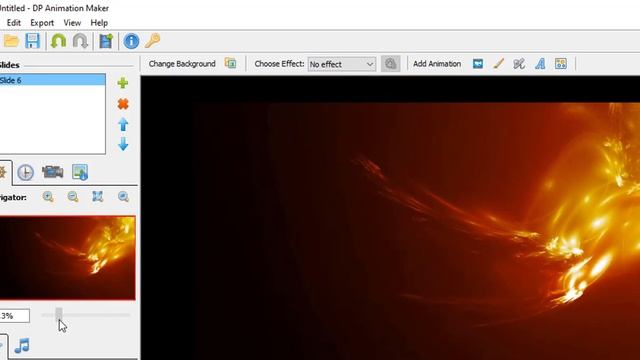Open the Choose Effect dropdown
The image size is (640, 360).
point(342,64)
